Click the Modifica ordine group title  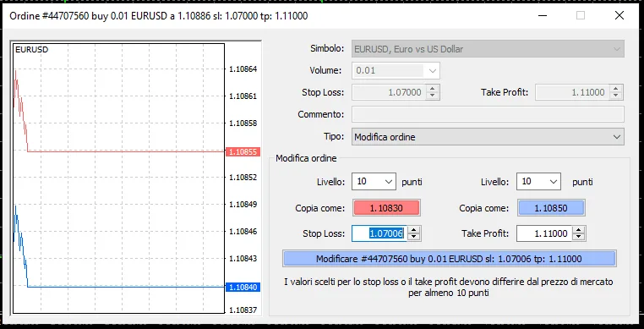307,158
